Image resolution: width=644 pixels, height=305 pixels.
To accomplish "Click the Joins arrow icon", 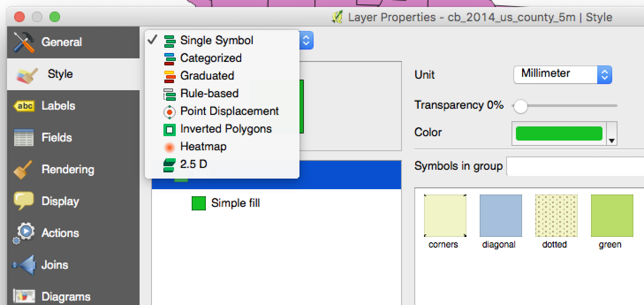I will tap(24, 265).
